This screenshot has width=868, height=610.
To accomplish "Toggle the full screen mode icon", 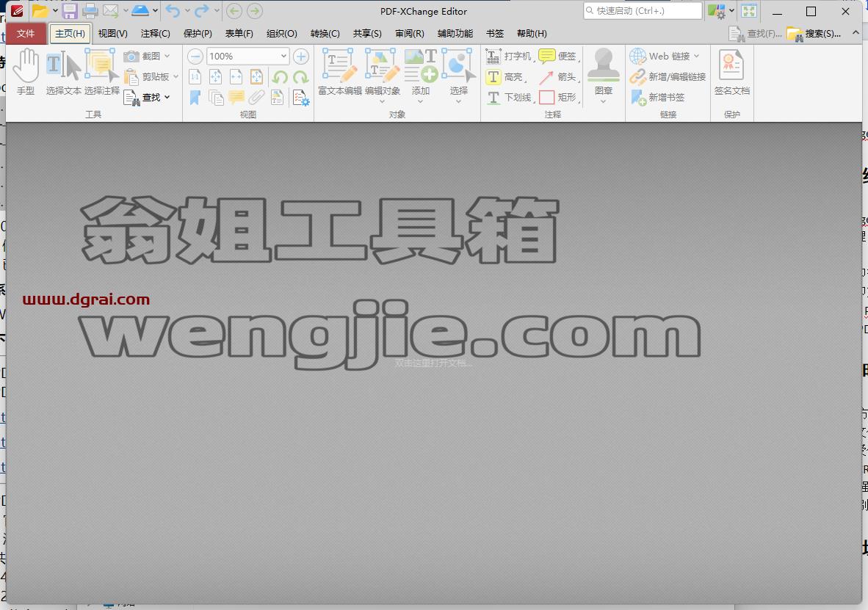I will [749, 11].
